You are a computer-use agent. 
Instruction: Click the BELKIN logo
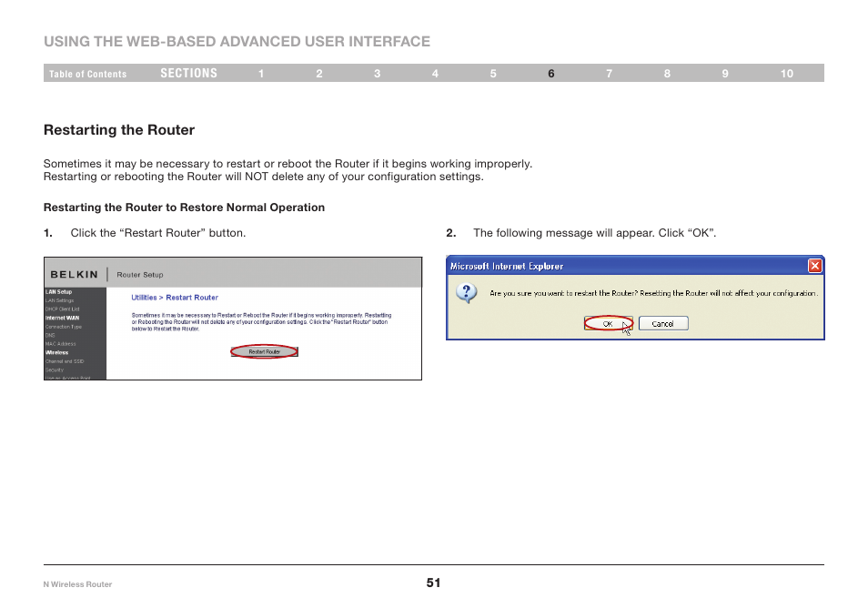coord(75,275)
